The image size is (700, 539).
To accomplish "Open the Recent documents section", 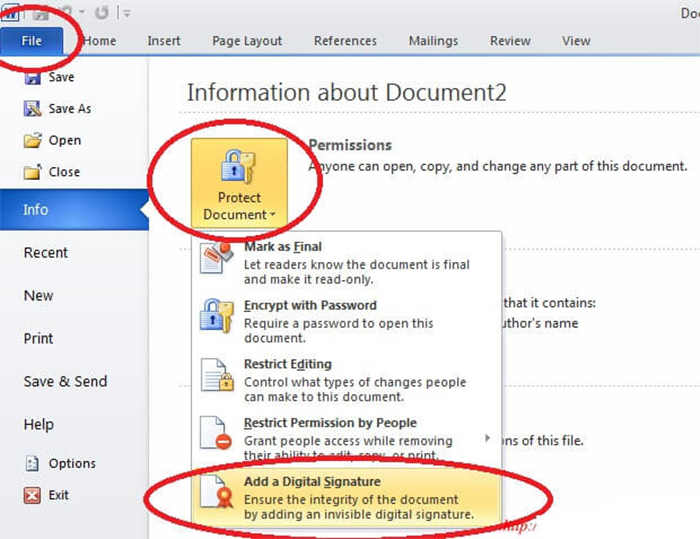I will coord(46,253).
